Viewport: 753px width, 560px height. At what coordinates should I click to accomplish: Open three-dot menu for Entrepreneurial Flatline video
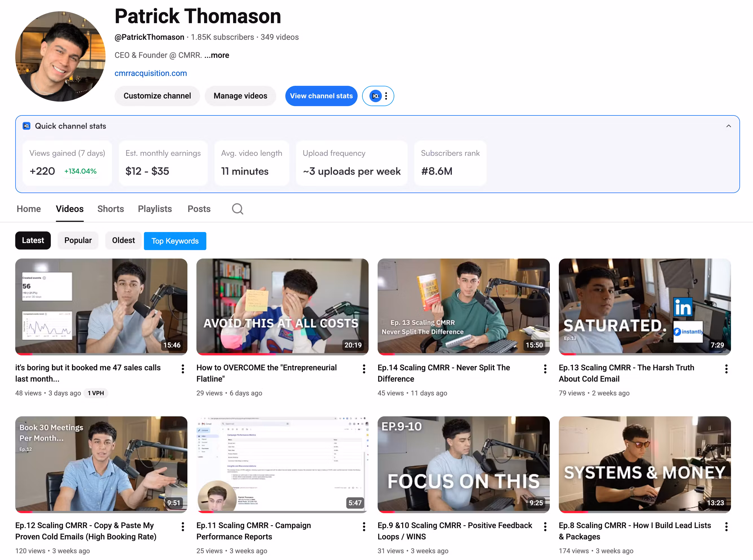[x=364, y=369]
